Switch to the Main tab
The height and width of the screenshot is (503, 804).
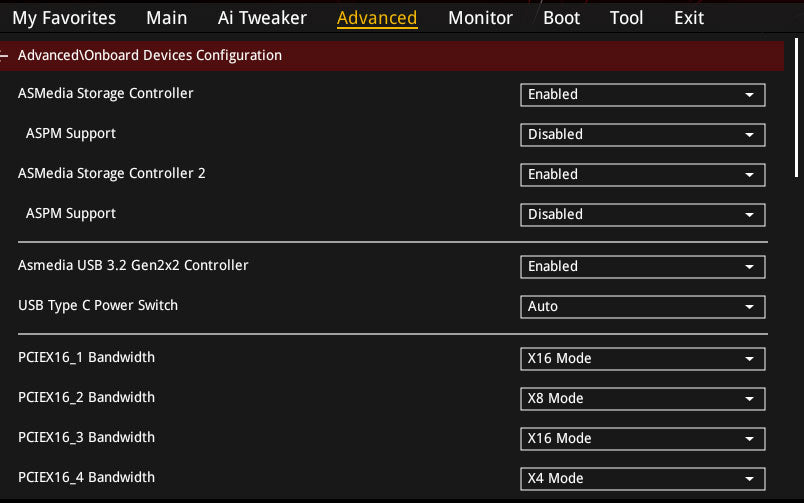pyautogui.click(x=166, y=18)
